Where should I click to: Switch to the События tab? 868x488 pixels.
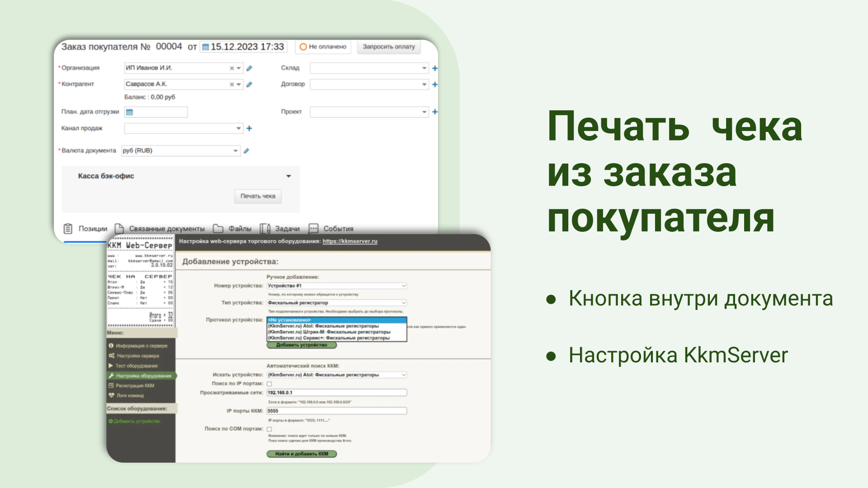331,229
